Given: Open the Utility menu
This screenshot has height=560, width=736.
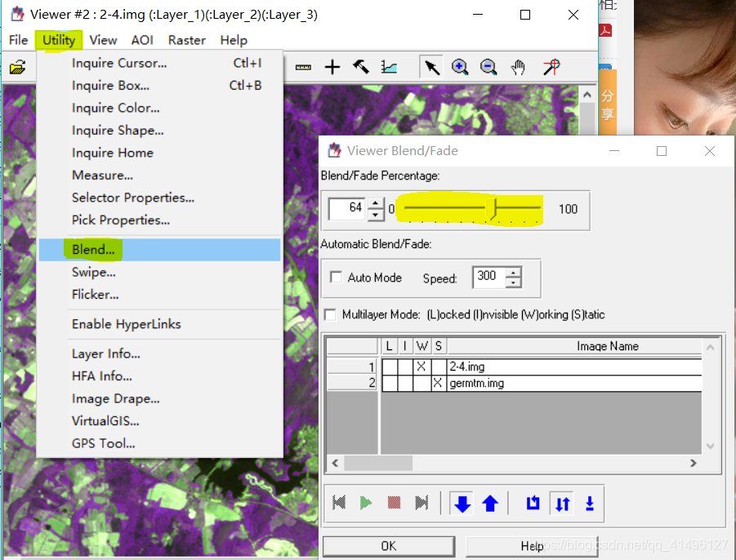Looking at the screenshot, I should click(59, 40).
